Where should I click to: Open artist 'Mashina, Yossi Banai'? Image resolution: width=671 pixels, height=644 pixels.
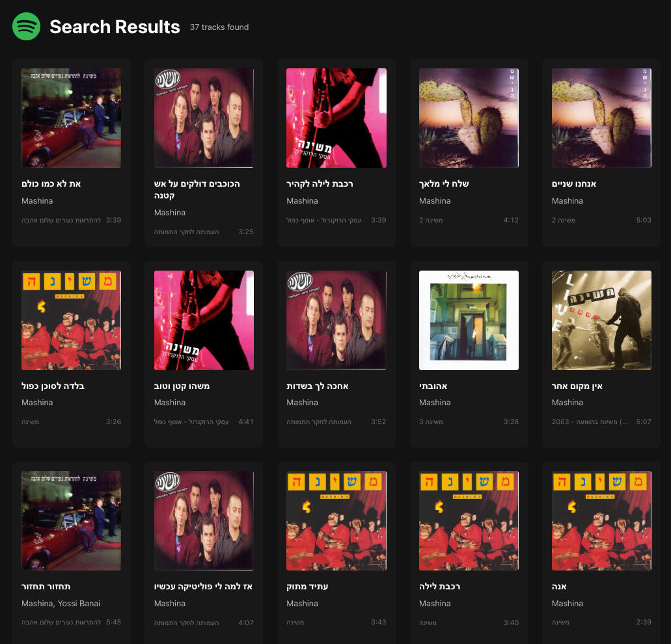[x=61, y=604]
